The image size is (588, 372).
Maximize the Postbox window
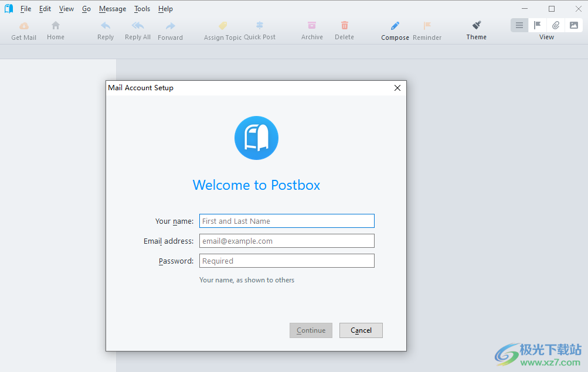tap(552, 9)
